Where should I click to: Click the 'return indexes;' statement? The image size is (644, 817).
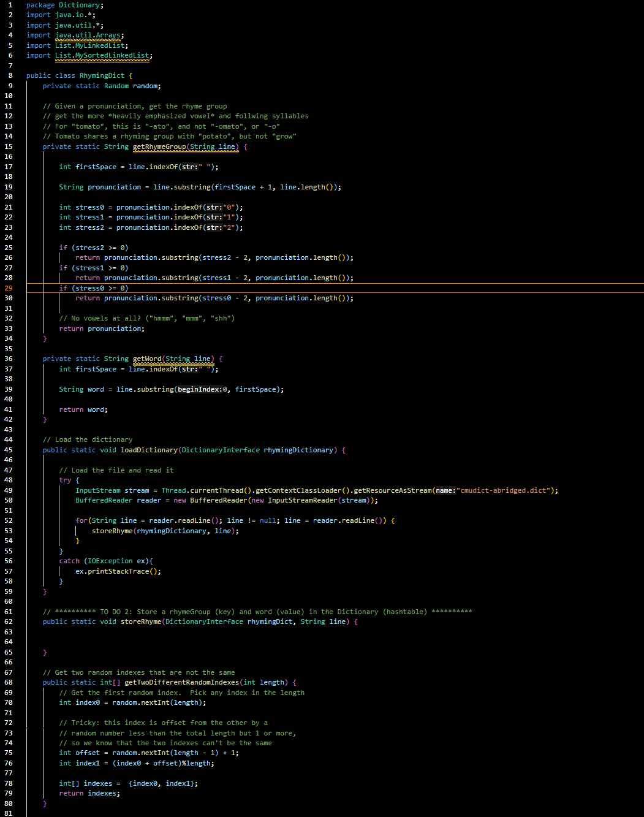click(89, 793)
